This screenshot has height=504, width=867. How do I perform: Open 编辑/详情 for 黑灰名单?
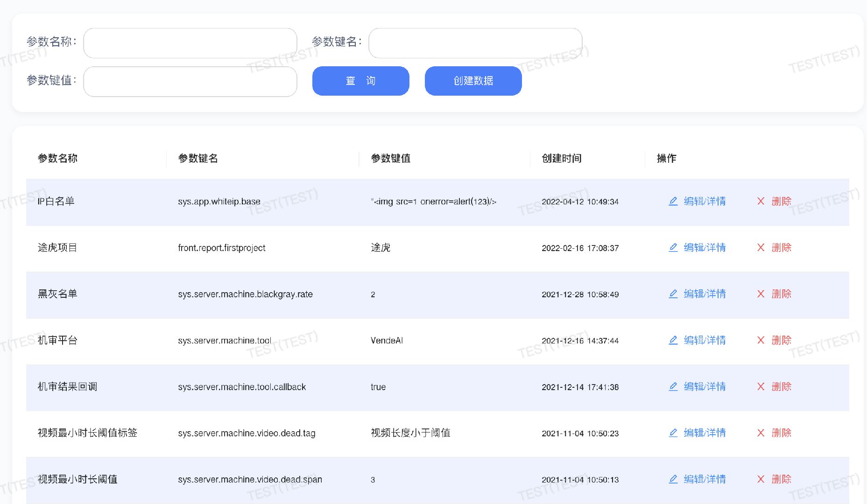coord(705,294)
